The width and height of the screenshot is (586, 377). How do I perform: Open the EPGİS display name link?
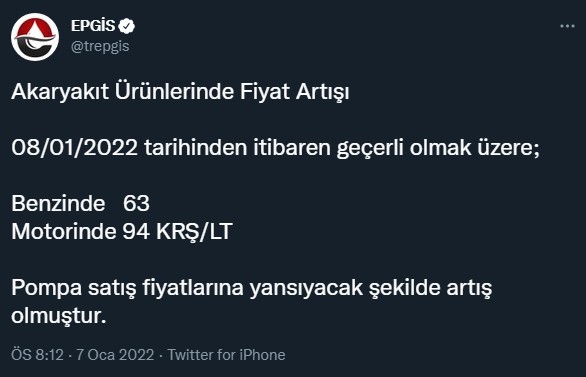[93, 26]
